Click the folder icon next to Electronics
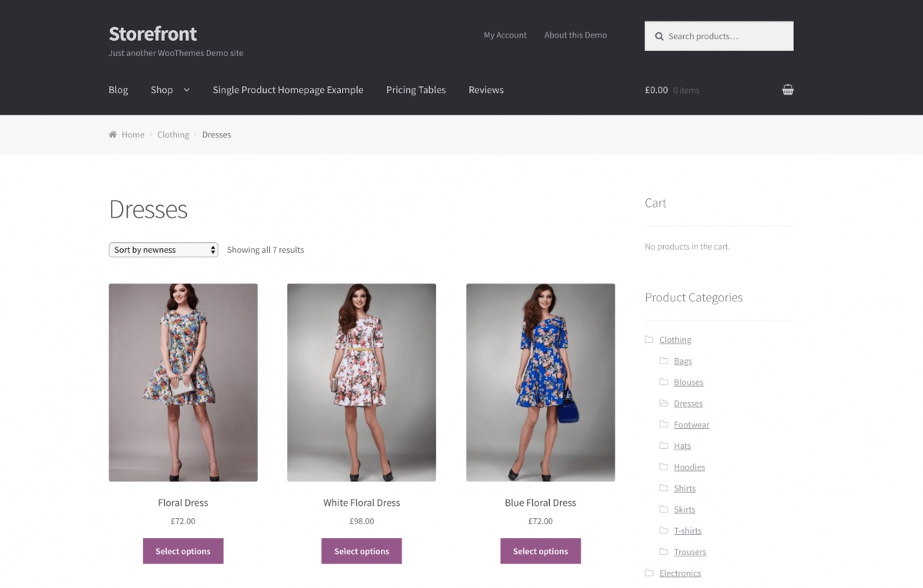 tap(650, 573)
